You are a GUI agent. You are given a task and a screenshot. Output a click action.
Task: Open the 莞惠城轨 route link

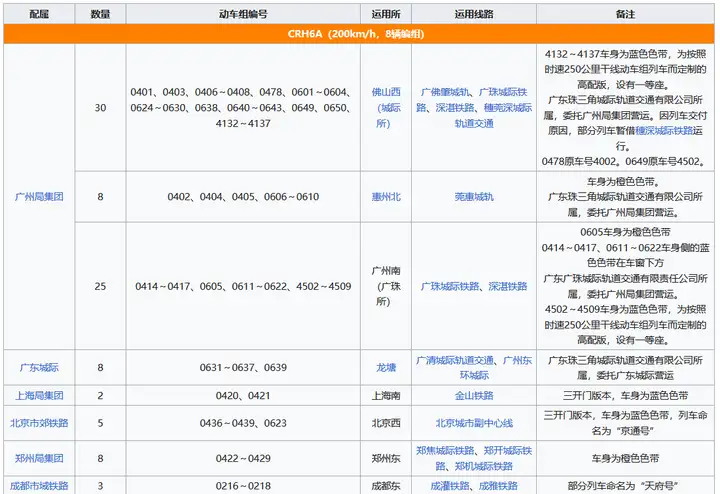pyautogui.click(x=474, y=196)
